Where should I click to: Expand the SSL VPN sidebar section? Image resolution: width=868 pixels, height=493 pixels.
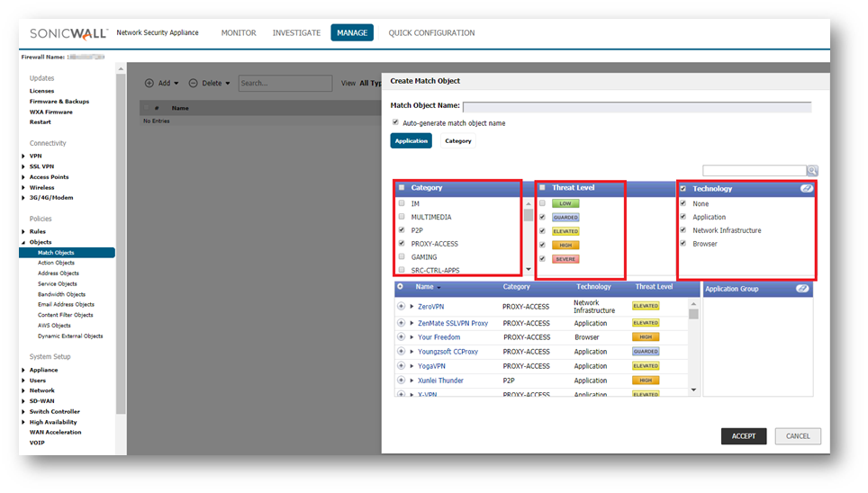(23, 166)
